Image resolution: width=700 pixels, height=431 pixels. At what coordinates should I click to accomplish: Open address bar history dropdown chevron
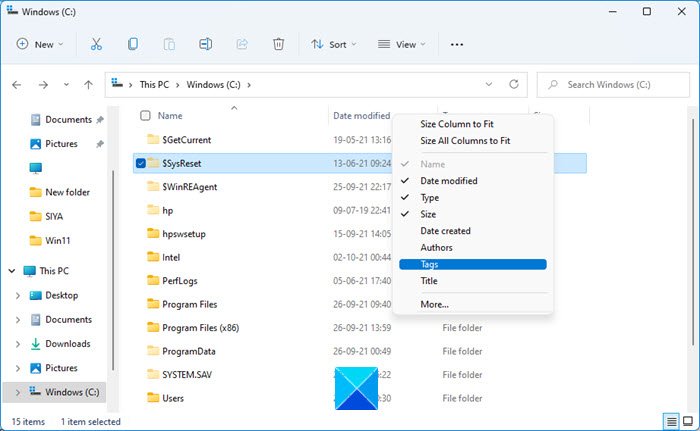pyautogui.click(x=489, y=84)
